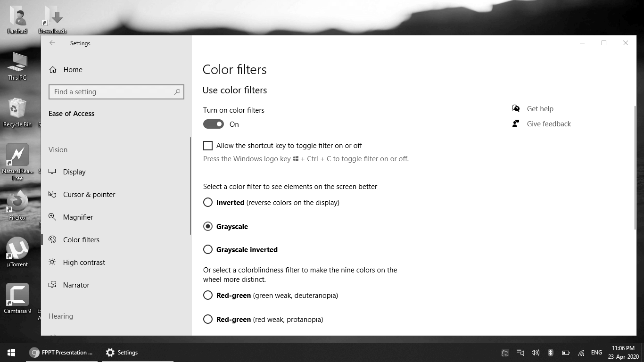Minimize the Settings window

tap(582, 43)
